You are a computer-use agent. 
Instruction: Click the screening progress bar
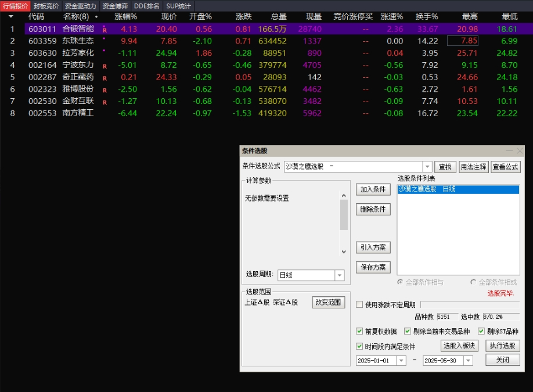(x=470, y=304)
